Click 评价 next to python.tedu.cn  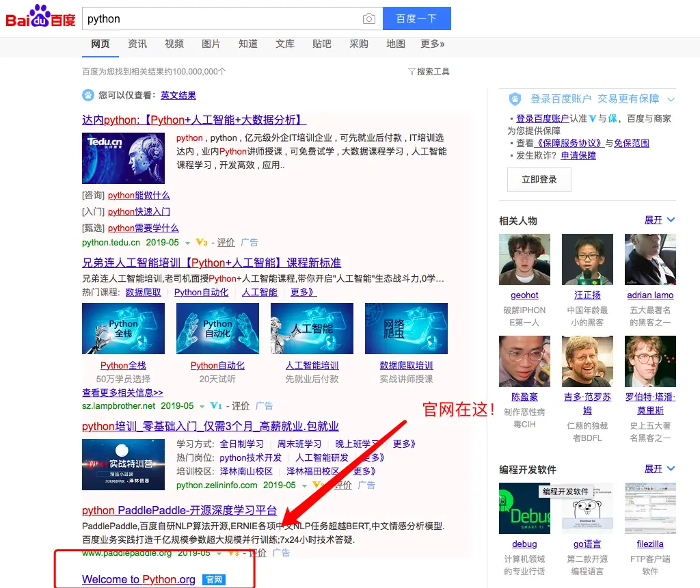click(226, 243)
